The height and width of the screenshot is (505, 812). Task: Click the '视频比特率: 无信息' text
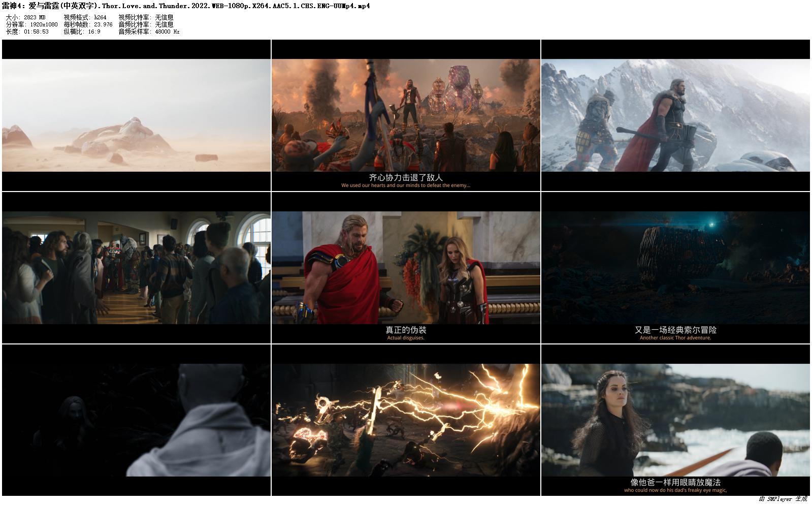[x=146, y=17]
